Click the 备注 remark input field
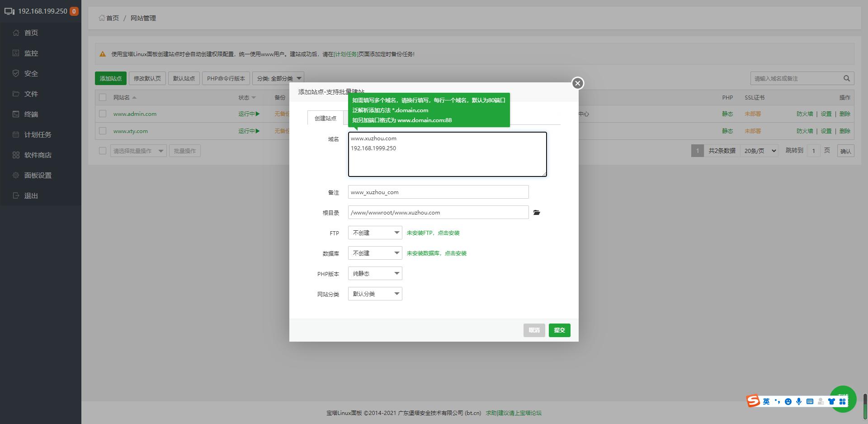This screenshot has width=868, height=424. point(439,192)
